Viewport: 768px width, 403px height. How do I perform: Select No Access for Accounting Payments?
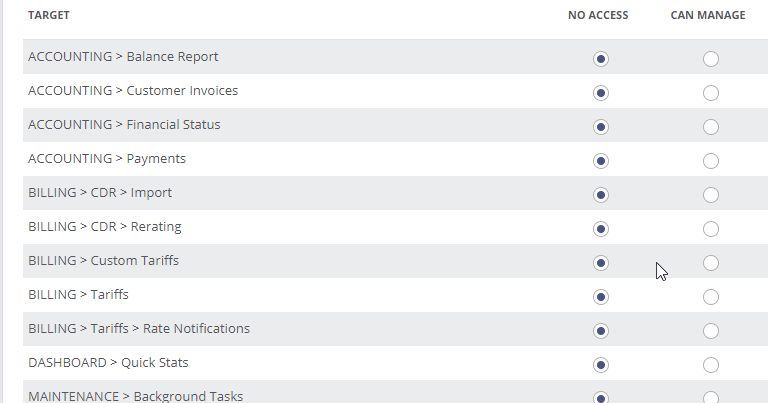pos(600,161)
